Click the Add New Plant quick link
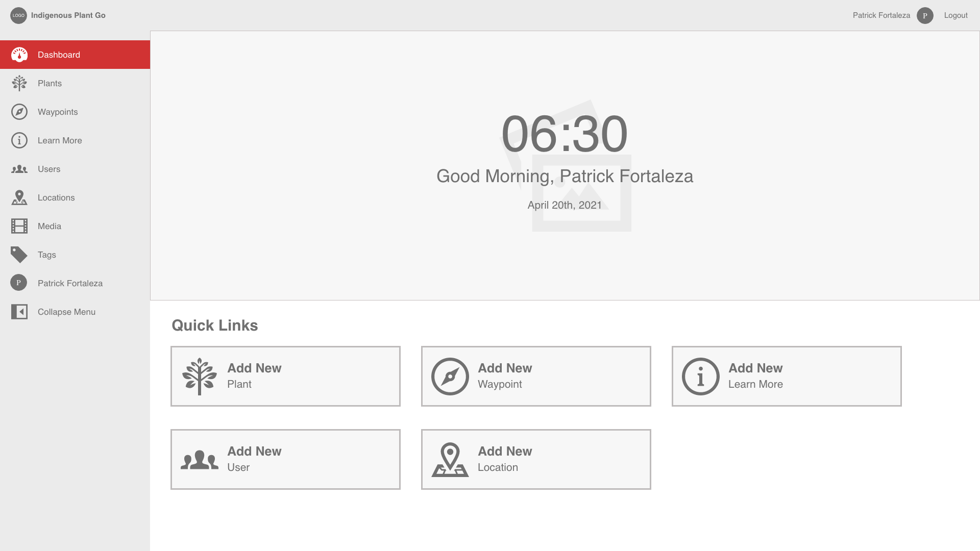Viewport: 980px width, 551px height. click(285, 377)
